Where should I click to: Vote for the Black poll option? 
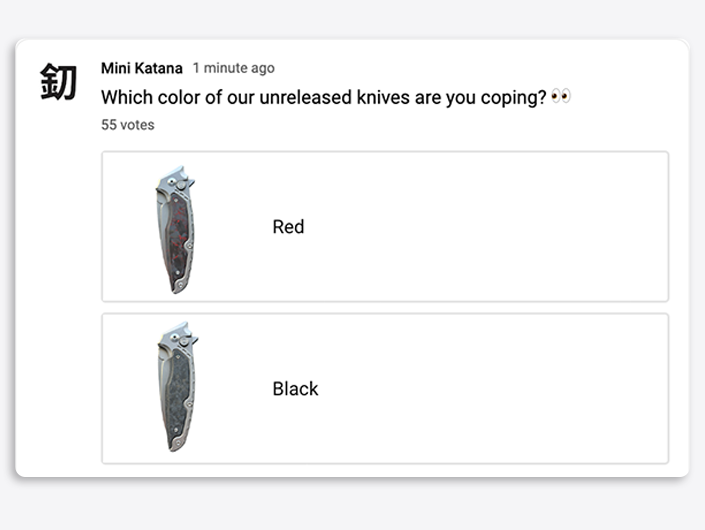point(385,388)
